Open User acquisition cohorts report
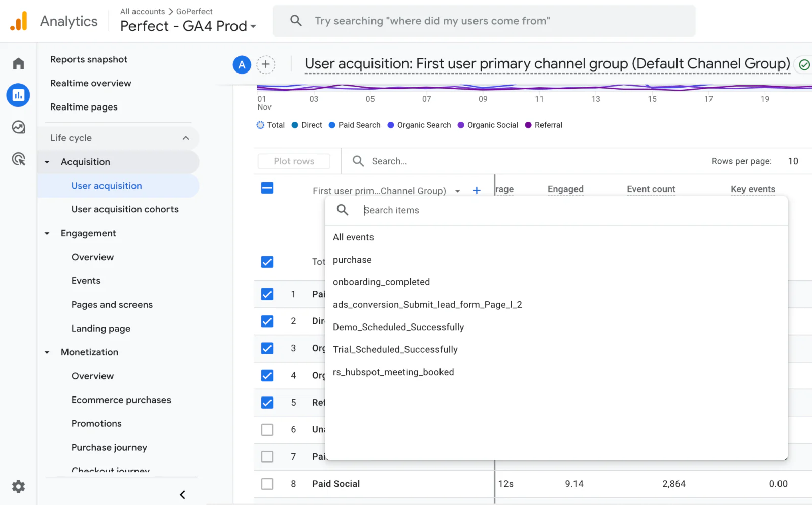The width and height of the screenshot is (812, 505). click(x=125, y=209)
